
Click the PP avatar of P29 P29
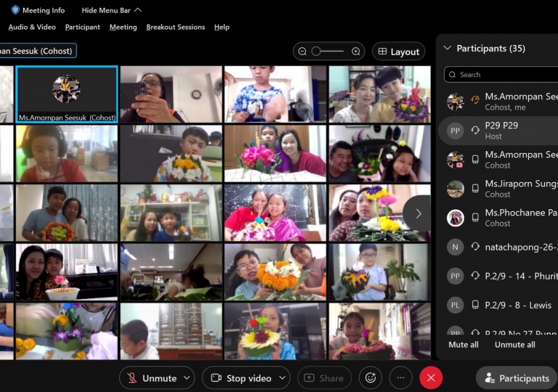point(455,131)
